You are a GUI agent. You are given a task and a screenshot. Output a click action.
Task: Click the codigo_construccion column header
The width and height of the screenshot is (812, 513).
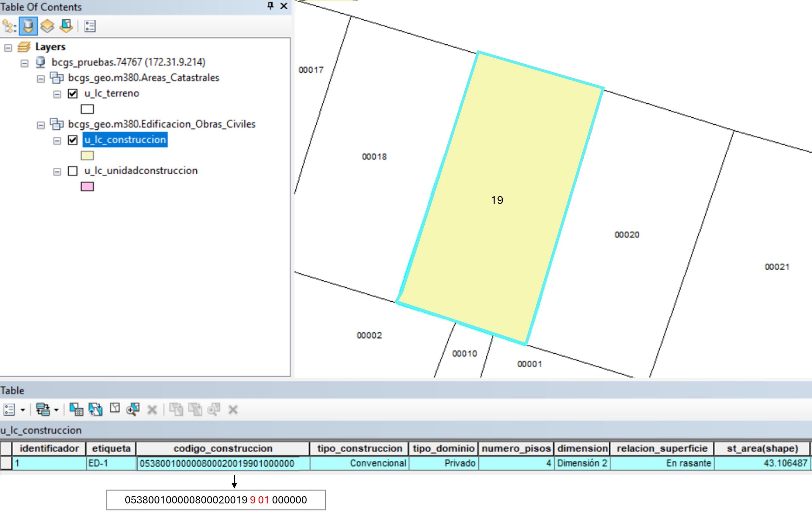[x=223, y=449]
